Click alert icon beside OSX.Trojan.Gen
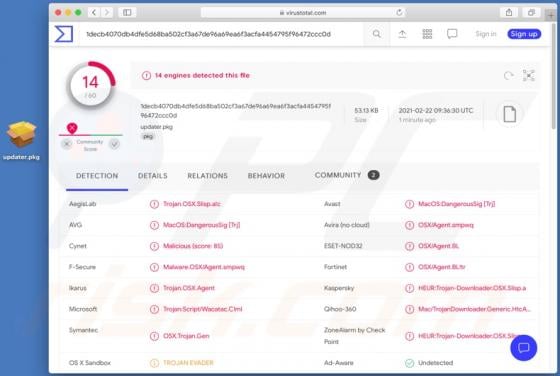The height and width of the screenshot is (376, 560). point(154,336)
